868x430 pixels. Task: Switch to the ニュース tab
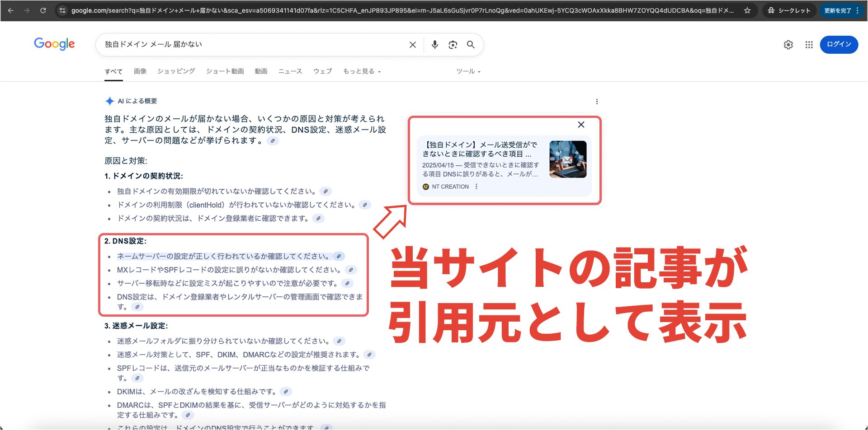tap(290, 71)
